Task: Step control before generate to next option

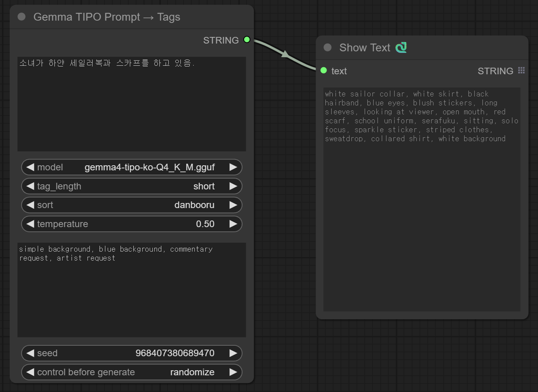Action: [x=233, y=372]
